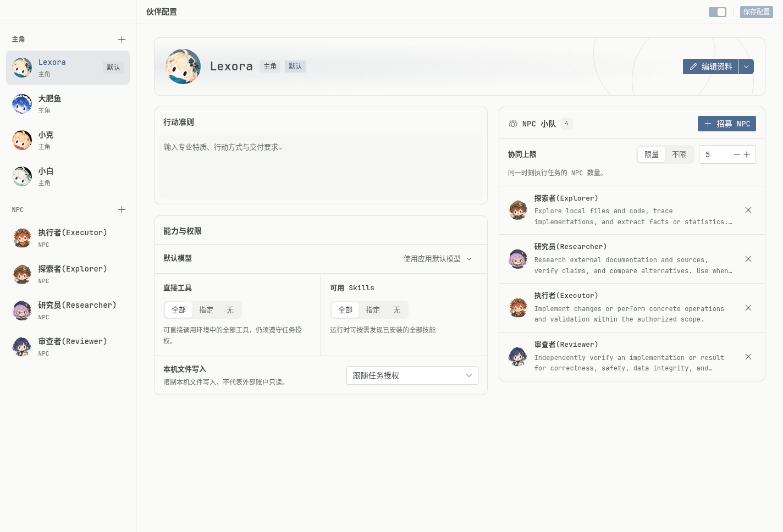Click Lexora's large profile avatar

pyautogui.click(x=183, y=66)
